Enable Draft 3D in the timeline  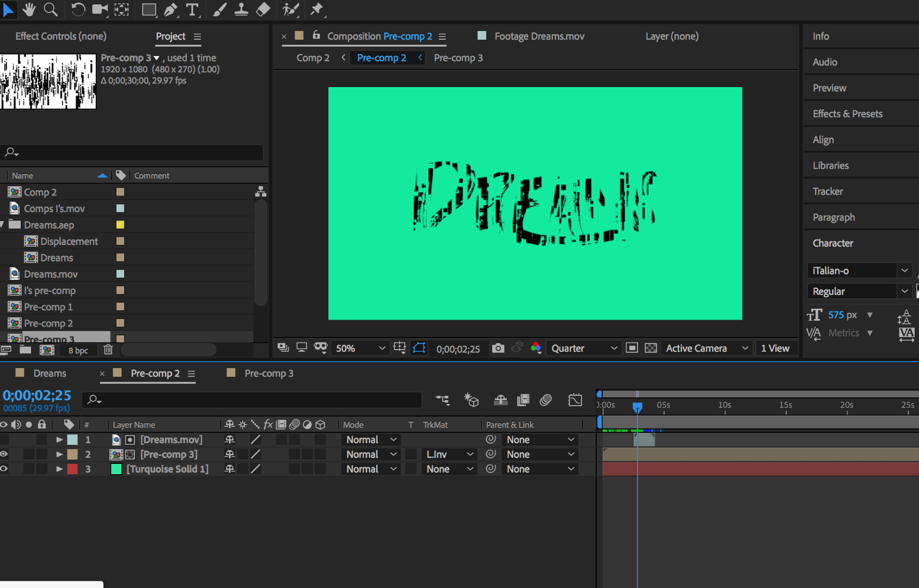pos(471,400)
